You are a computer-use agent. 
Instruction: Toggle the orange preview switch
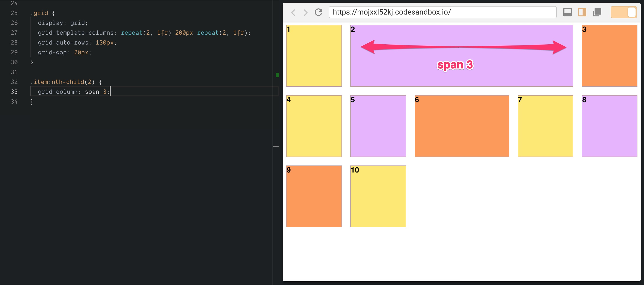624,12
